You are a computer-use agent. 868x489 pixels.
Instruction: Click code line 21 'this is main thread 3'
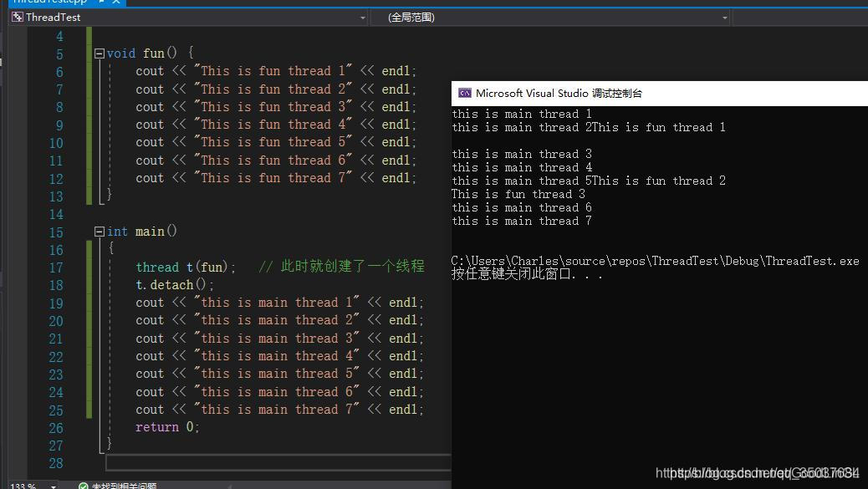click(279, 339)
